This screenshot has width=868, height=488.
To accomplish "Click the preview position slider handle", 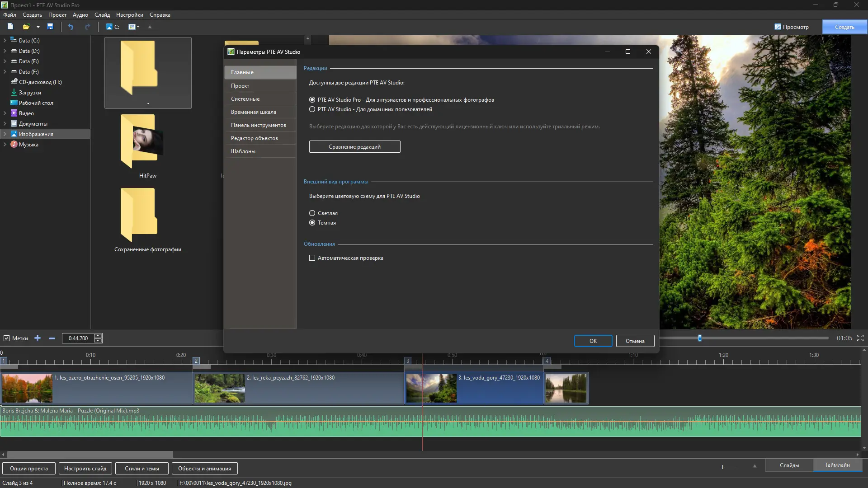I will pyautogui.click(x=699, y=338).
